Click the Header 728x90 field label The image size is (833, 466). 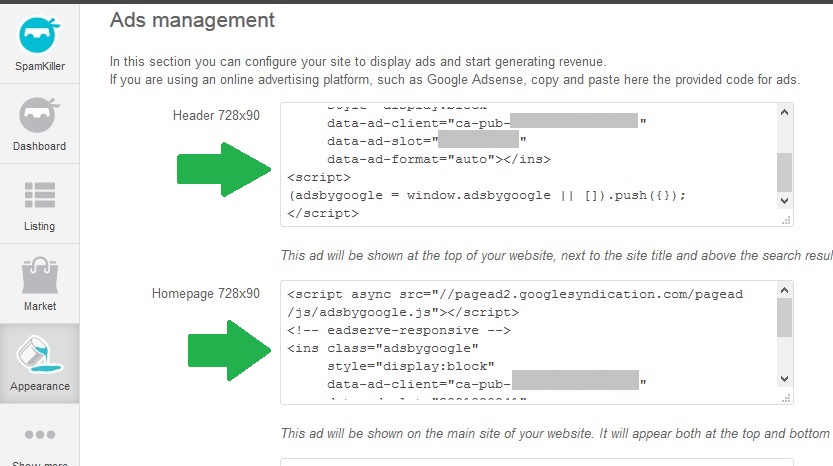tap(216, 115)
